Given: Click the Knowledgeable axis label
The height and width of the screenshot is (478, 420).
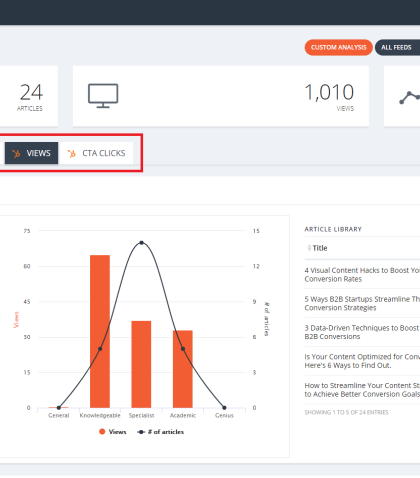Looking at the screenshot, I should pyautogui.click(x=100, y=415).
